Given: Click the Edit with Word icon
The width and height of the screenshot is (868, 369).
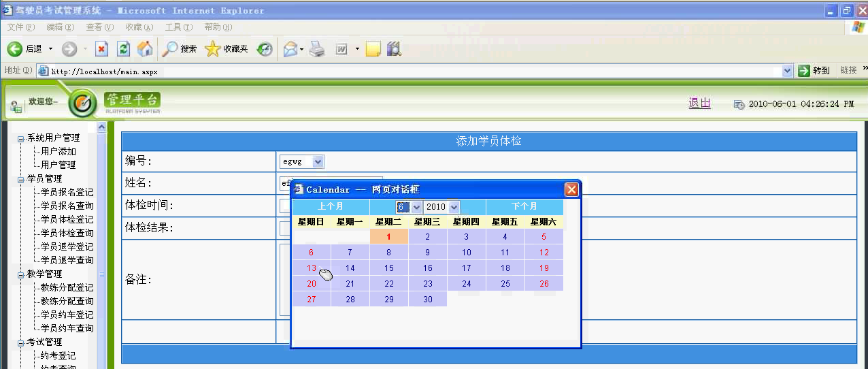Looking at the screenshot, I should click(341, 49).
